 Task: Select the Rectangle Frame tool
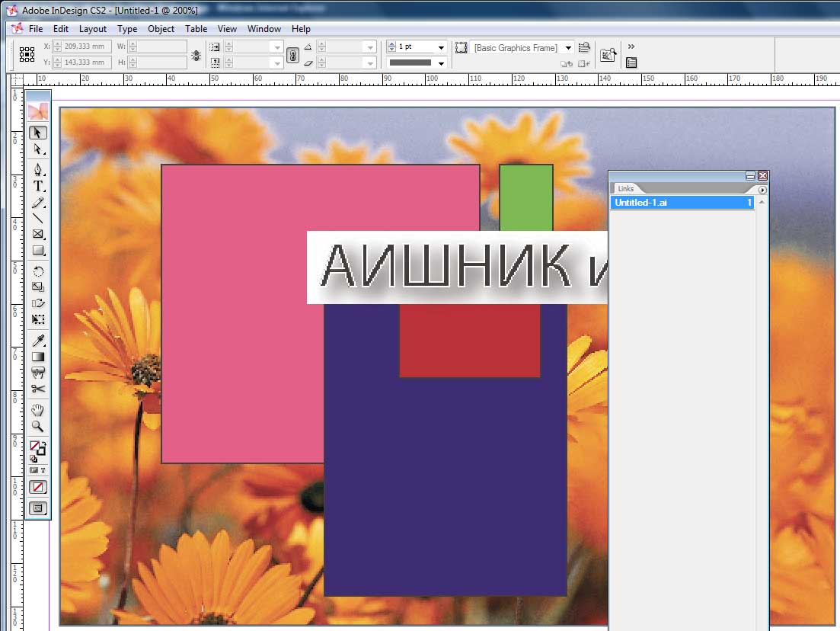(37, 234)
